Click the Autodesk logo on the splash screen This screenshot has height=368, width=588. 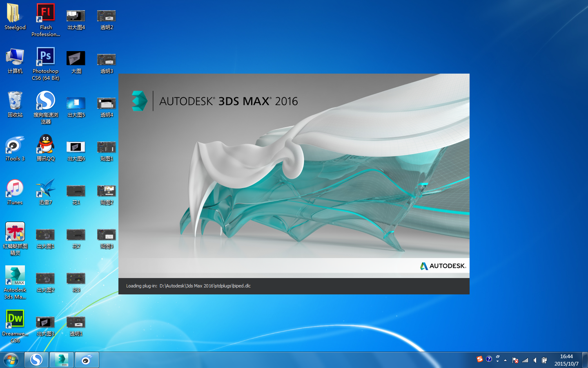443,266
